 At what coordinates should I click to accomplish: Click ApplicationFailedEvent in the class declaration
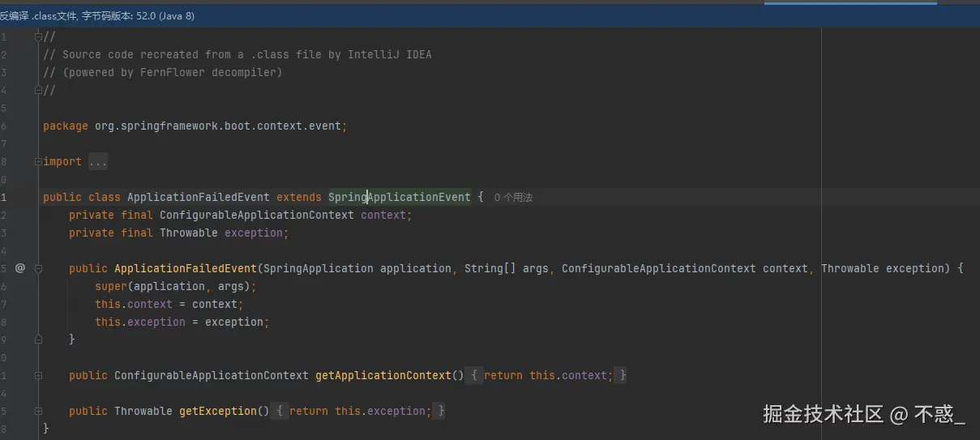click(x=199, y=197)
